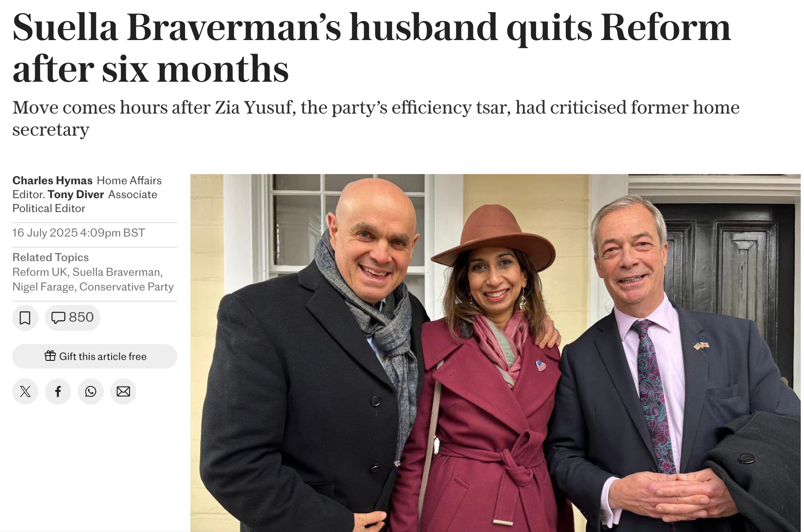Open author Tony Diver's profile
The width and height of the screenshot is (804, 532).
[x=76, y=194]
